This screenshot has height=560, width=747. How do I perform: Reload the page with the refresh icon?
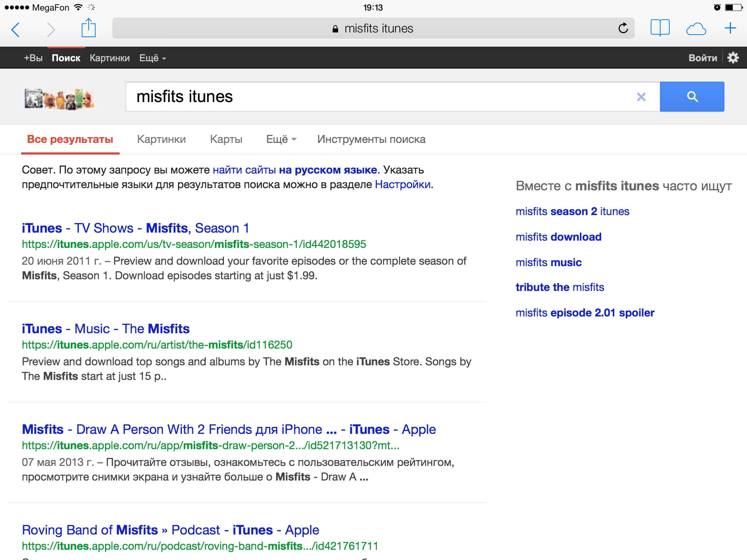click(623, 28)
